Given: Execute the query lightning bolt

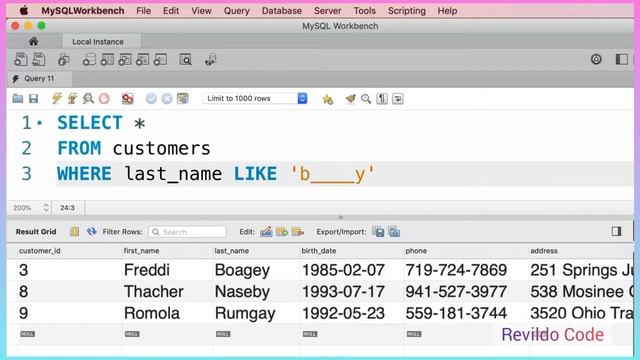Looking at the screenshot, I should coord(56,98).
